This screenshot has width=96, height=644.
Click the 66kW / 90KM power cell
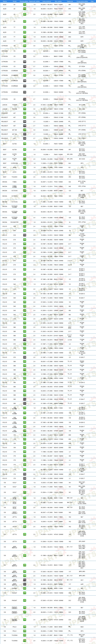click(x=58, y=580)
